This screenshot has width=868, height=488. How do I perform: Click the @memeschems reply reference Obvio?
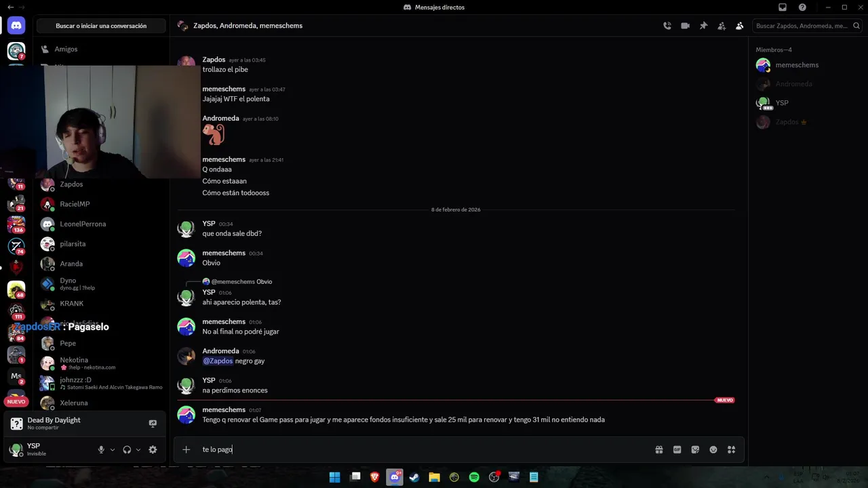[x=241, y=282]
